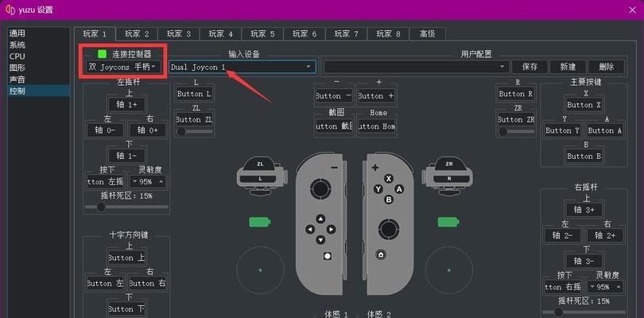Image resolution: width=644 pixels, height=318 pixels.
Task: Click the Button A mapping button
Action: pyautogui.click(x=604, y=130)
